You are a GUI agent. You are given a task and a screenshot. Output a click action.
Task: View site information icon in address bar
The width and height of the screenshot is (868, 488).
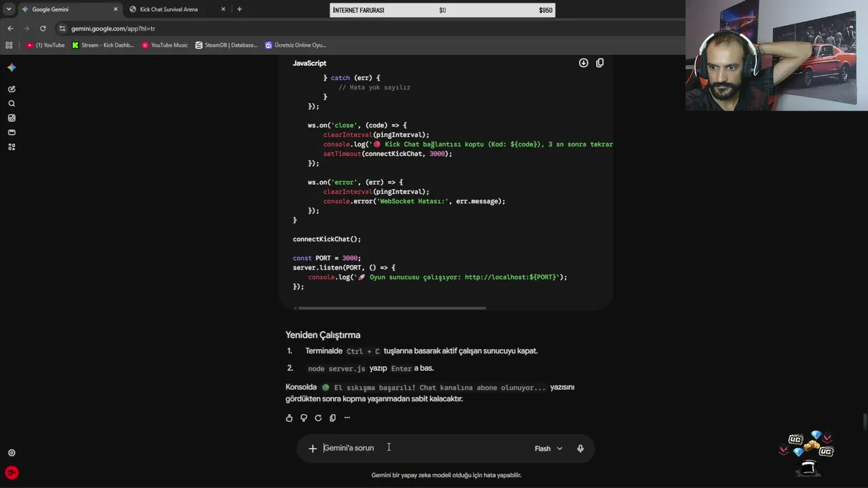click(x=62, y=28)
